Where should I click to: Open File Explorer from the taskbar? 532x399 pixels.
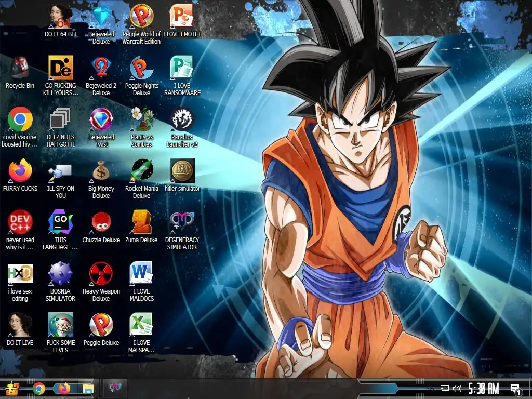(x=88, y=389)
